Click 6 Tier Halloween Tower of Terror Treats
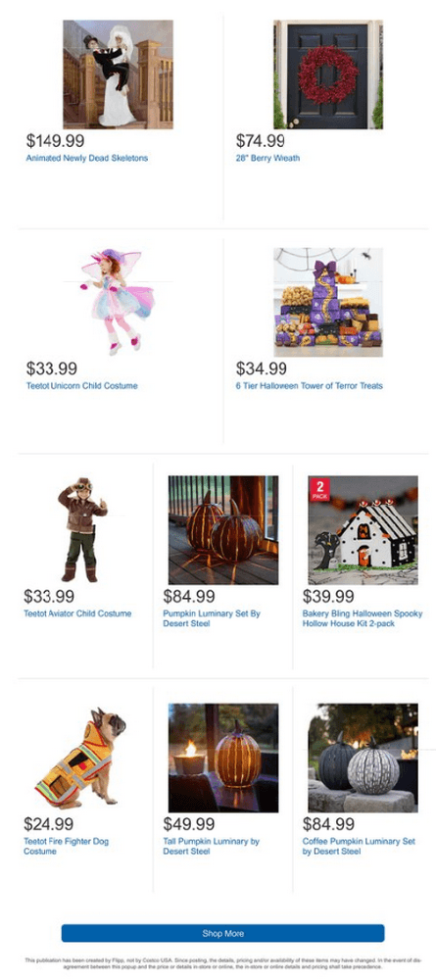The width and height of the screenshot is (436, 980). click(x=310, y=385)
